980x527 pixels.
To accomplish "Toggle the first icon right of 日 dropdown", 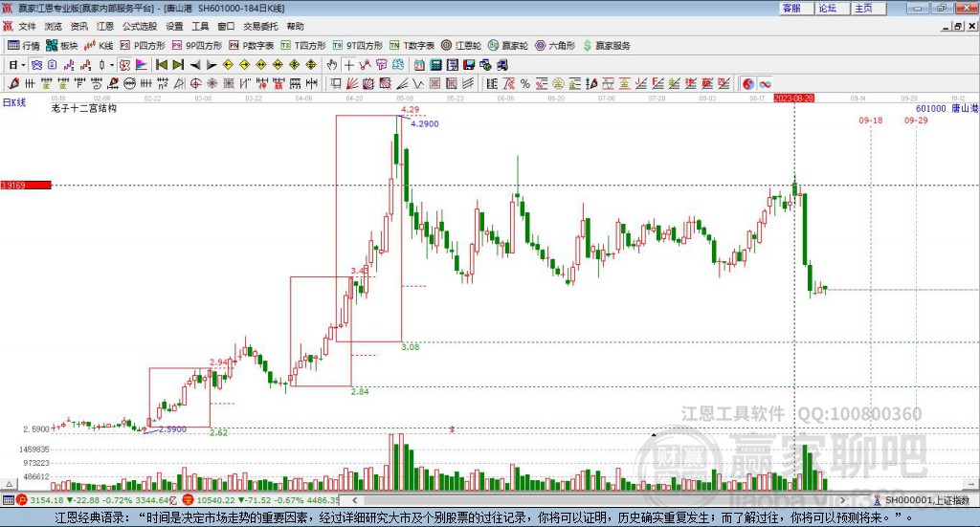I will pos(36,65).
